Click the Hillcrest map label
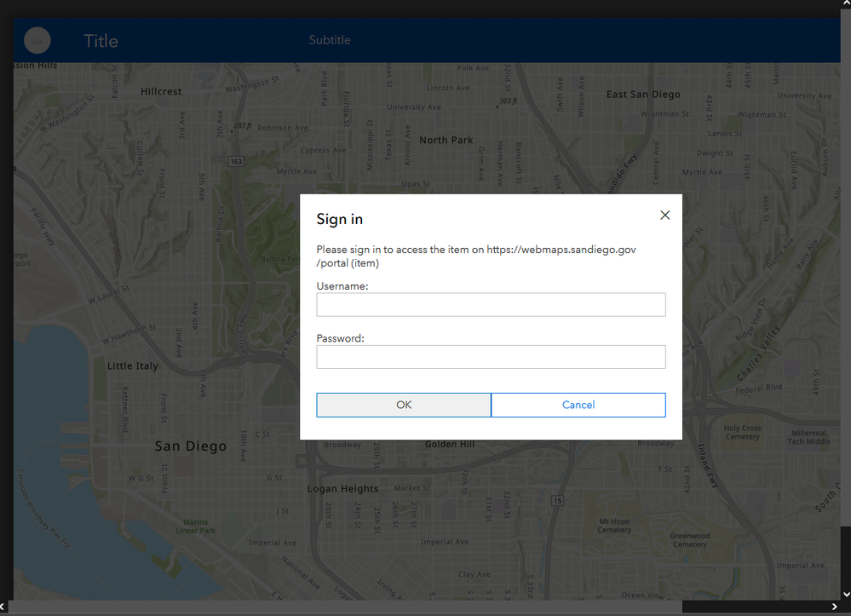851x616 pixels. (x=161, y=92)
